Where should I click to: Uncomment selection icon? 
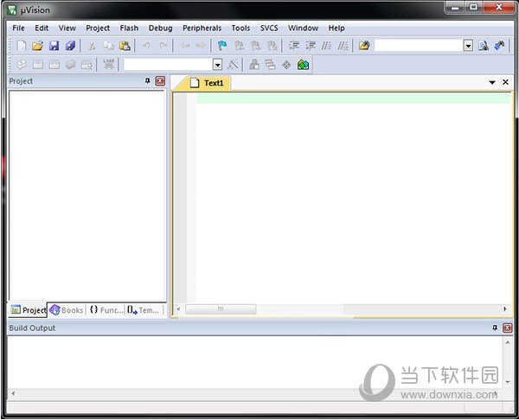click(x=343, y=46)
